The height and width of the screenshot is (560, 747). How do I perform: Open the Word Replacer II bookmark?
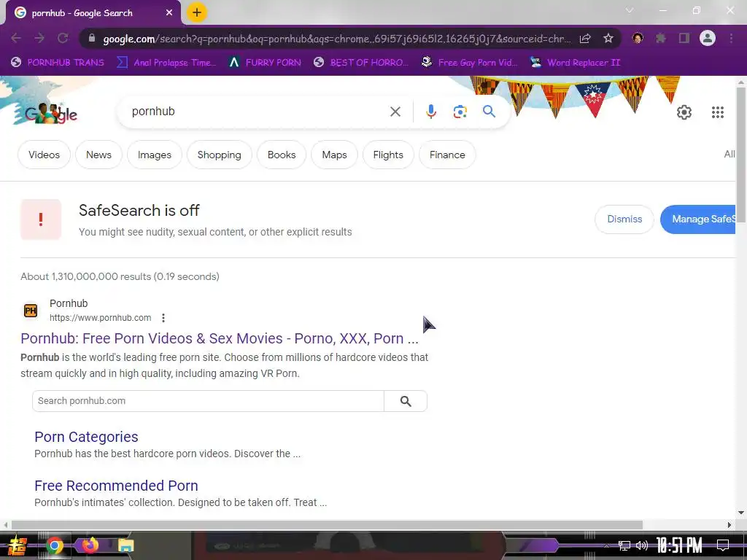click(576, 63)
